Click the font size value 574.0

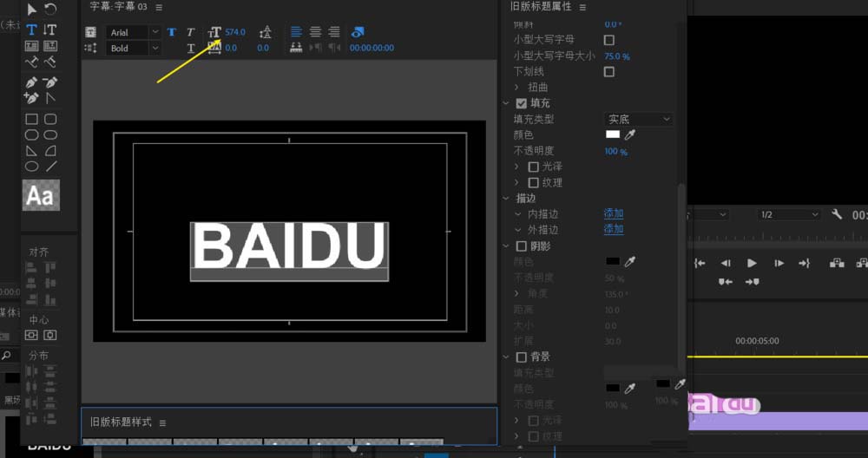tap(234, 32)
